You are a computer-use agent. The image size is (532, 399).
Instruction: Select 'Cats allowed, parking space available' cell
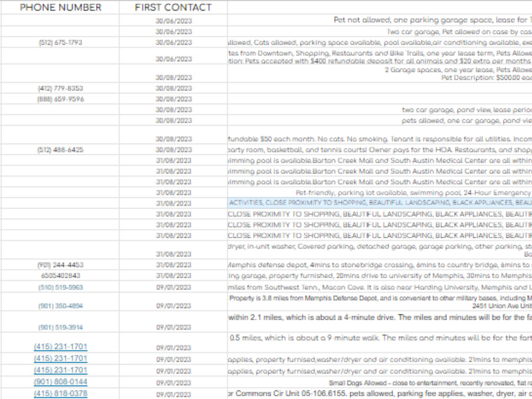click(380, 43)
